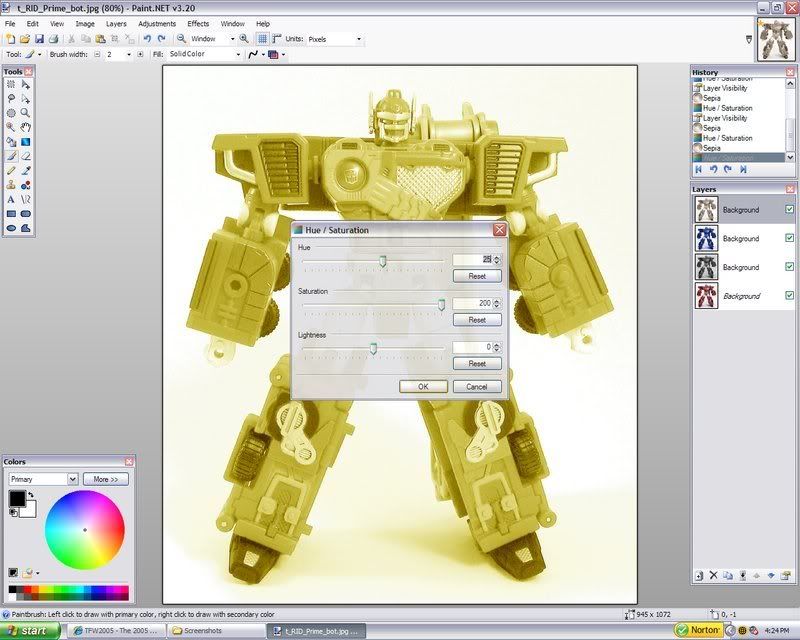
Task: Click the Lightness slider handle
Action: 373,349
